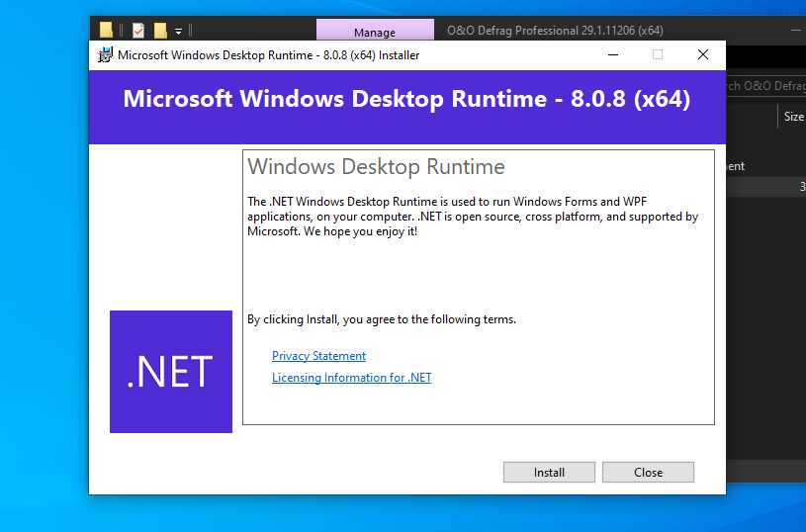Screen dimensions: 806x532
Task: Click the Close button beside Install
Action: click(648, 472)
